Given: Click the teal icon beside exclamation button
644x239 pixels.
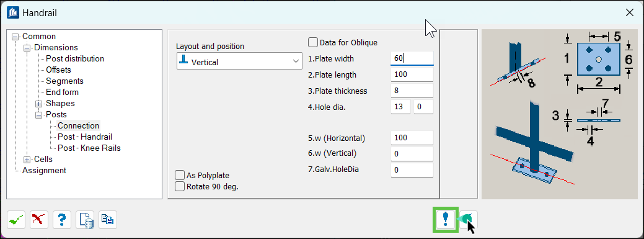Looking at the screenshot, I should 468,220.
